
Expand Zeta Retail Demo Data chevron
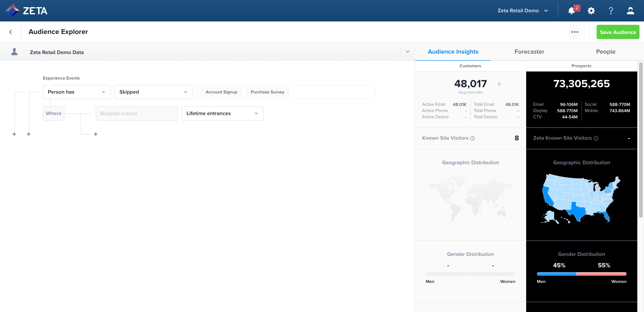coord(407,52)
